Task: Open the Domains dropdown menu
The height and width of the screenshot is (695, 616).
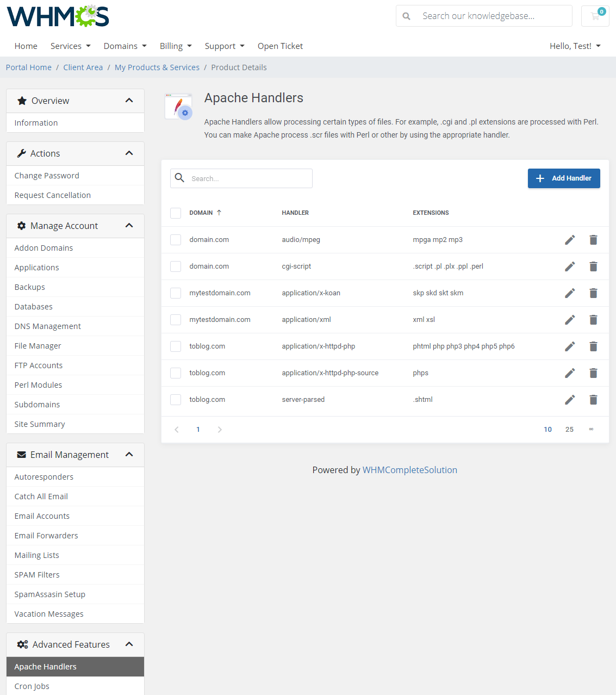Action: [x=125, y=46]
